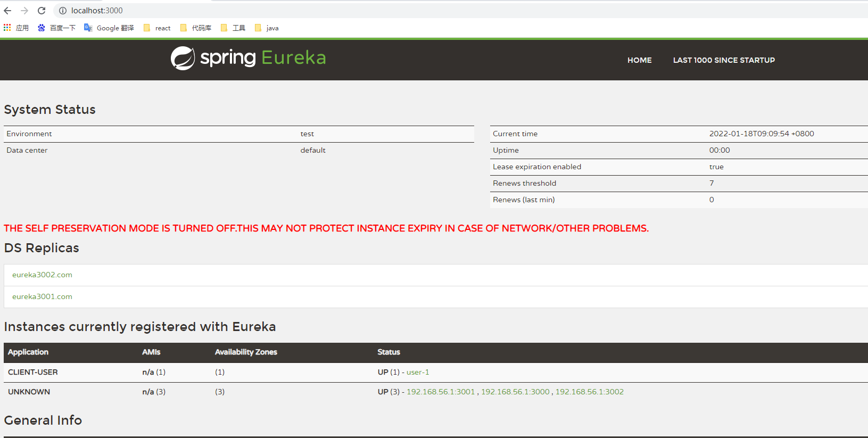Screen dimensions: 868x438
Task: Open the Google 翻译 bookmark
Action: point(109,28)
